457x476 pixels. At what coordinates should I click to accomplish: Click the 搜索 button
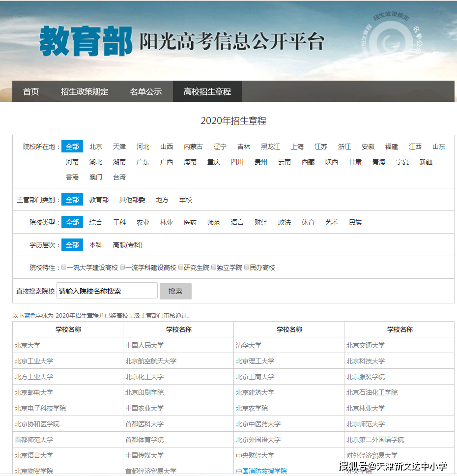tap(175, 291)
